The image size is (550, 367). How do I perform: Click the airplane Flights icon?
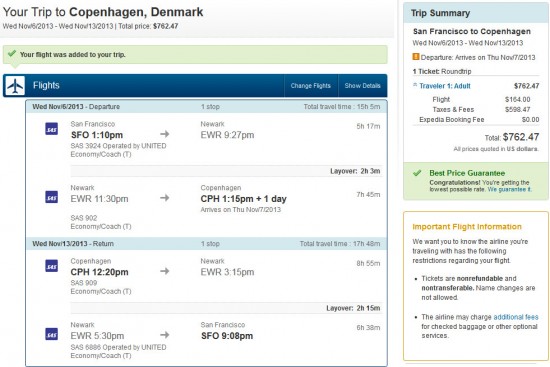click(x=15, y=86)
